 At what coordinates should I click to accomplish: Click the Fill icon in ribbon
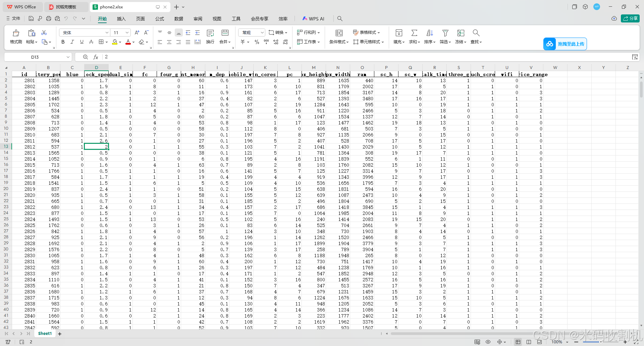click(399, 33)
